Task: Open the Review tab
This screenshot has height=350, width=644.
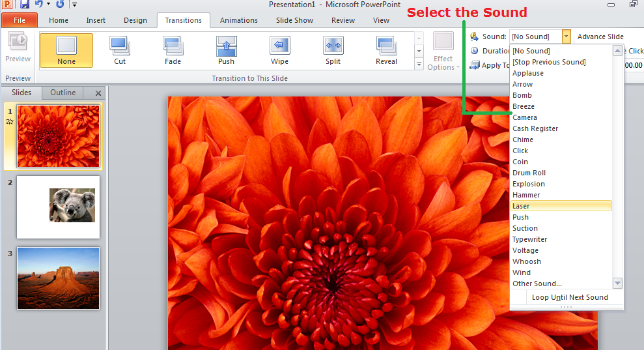Action: tap(343, 20)
